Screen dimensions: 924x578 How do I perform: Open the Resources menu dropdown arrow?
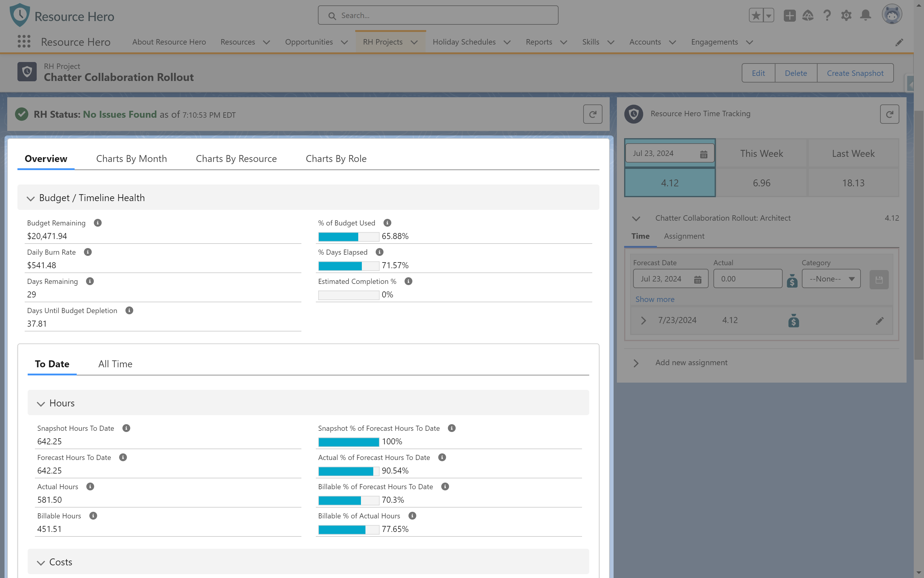click(266, 42)
